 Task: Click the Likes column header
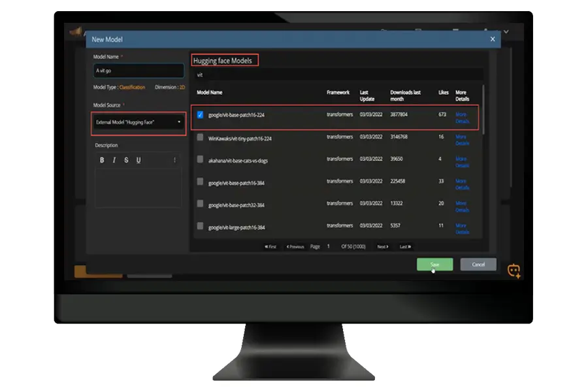coord(443,92)
